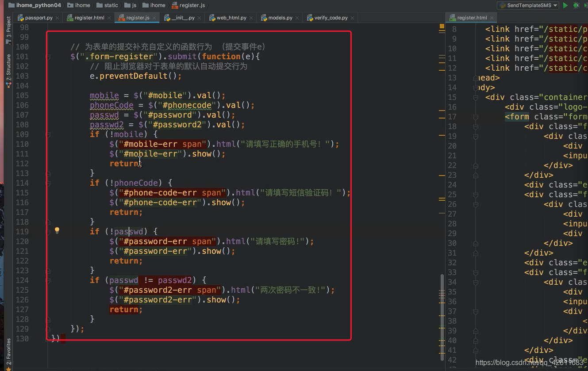Start debugging with the green bug icon
This screenshot has height=371, width=588.
[576, 5]
